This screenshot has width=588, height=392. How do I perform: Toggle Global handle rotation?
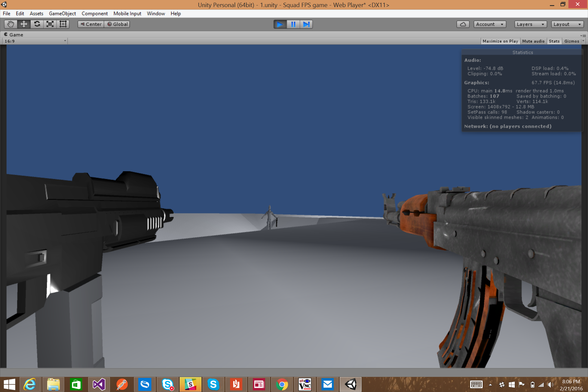point(117,24)
